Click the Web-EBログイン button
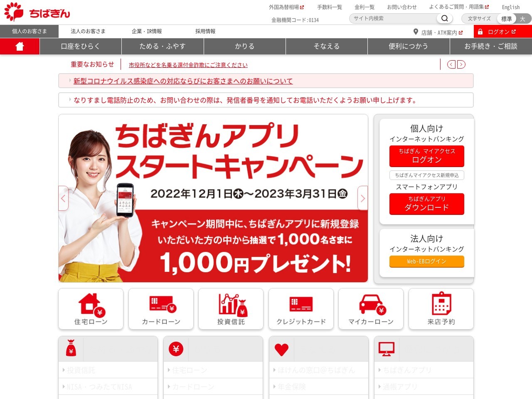The height and width of the screenshot is (399, 532). (x=427, y=261)
